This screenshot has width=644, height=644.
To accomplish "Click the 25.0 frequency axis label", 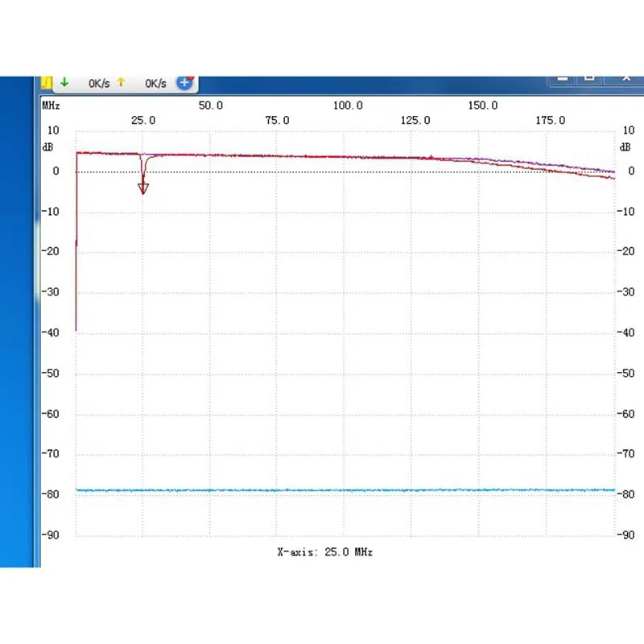I will click(x=143, y=120).
